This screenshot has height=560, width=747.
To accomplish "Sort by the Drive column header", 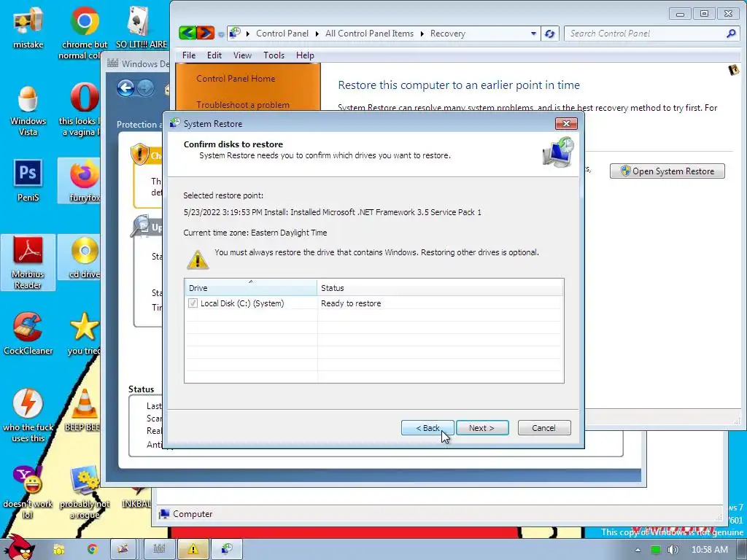I will 251,287.
